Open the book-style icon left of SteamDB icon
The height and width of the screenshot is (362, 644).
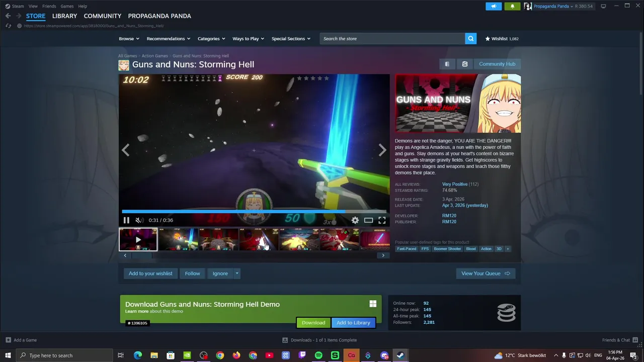coord(447,64)
